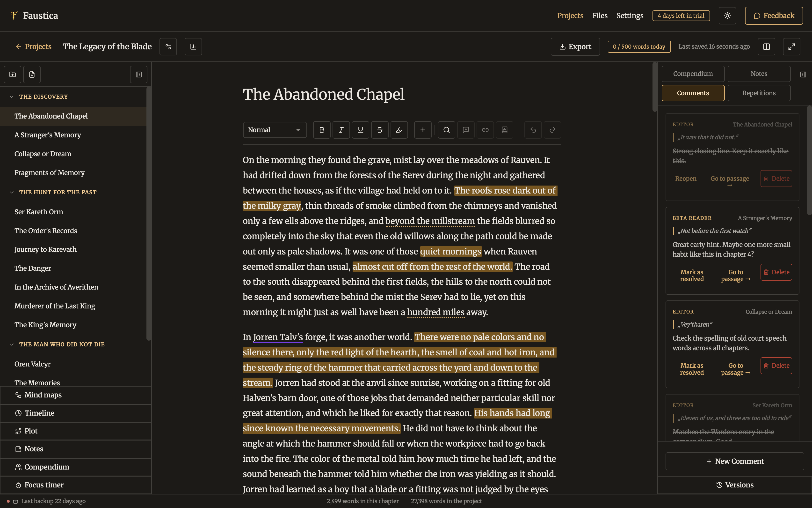Switch to the Notes tab in right panel
This screenshot has height=508, width=812.
click(x=759, y=74)
